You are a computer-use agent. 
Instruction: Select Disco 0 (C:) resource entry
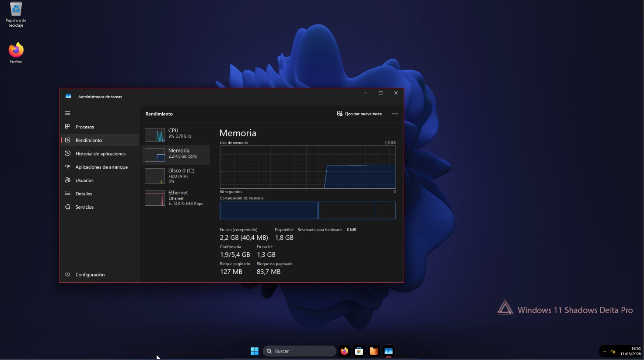point(176,176)
